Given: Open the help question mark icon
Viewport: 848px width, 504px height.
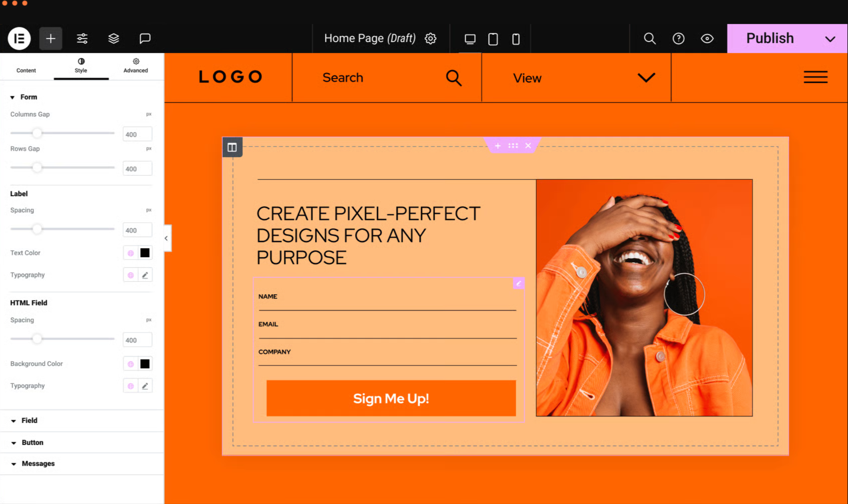Looking at the screenshot, I should point(678,38).
